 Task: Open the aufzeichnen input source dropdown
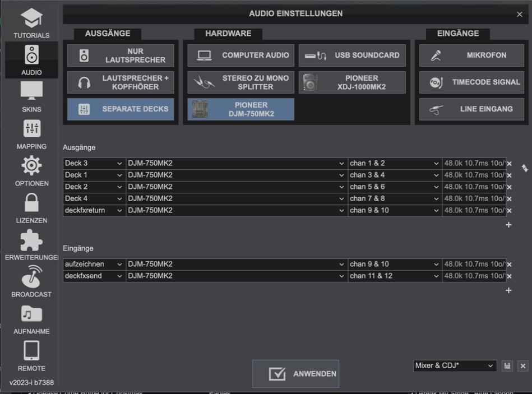tap(94, 264)
